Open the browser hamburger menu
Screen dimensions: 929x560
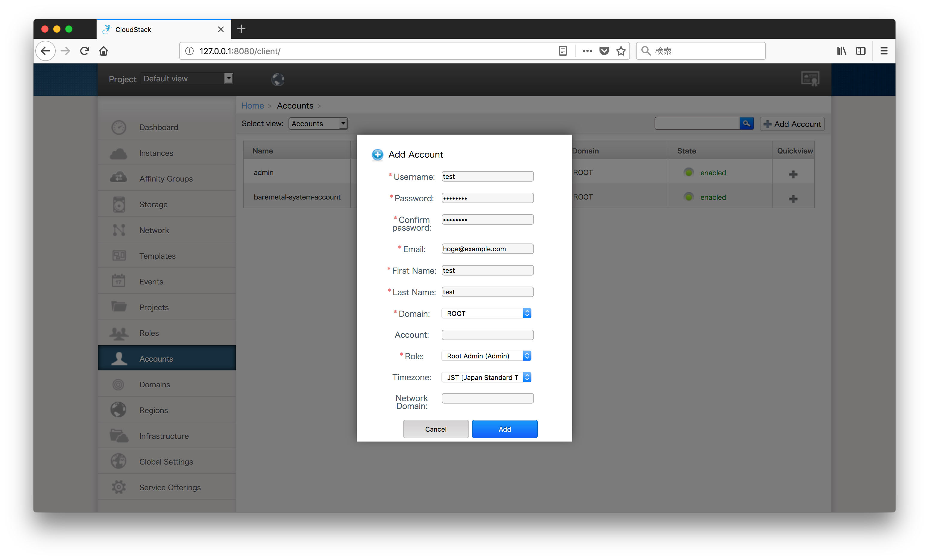pyautogui.click(x=884, y=51)
